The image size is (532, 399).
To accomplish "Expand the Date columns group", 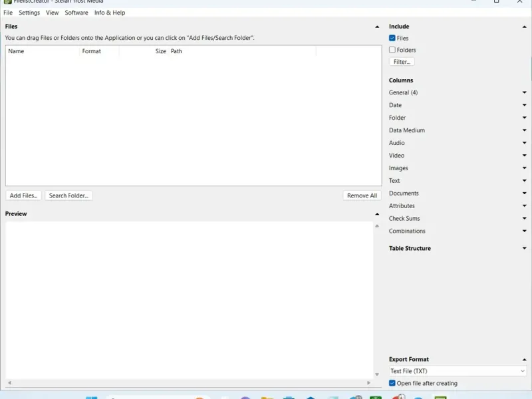I will [x=524, y=105].
